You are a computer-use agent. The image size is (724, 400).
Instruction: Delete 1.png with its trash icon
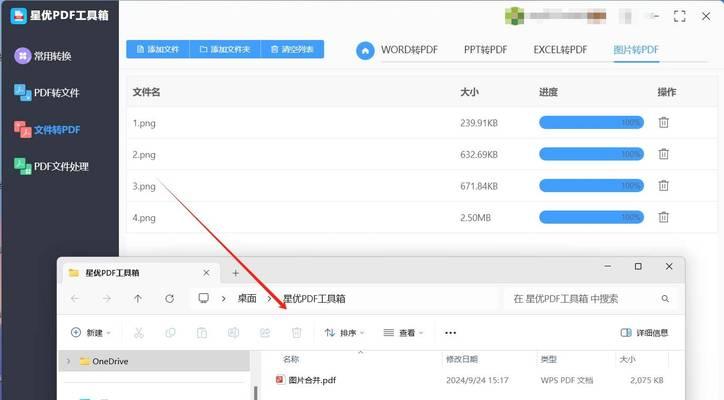pos(664,122)
